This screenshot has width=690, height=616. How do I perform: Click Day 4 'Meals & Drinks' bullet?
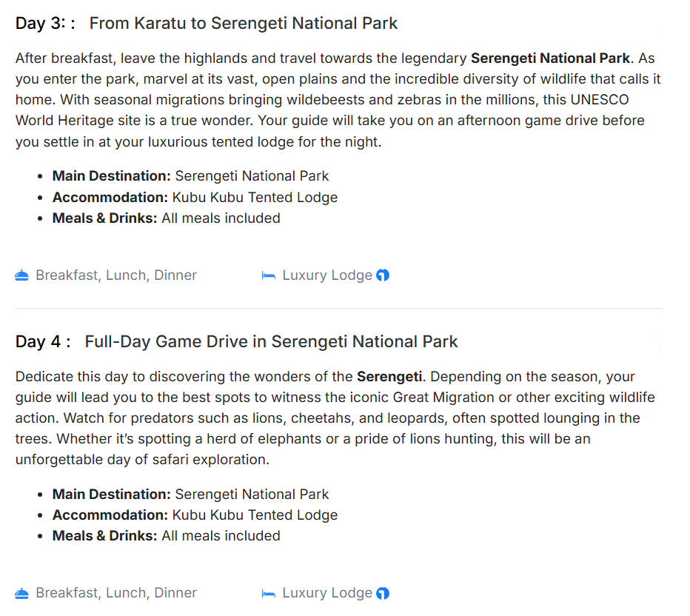pos(104,535)
